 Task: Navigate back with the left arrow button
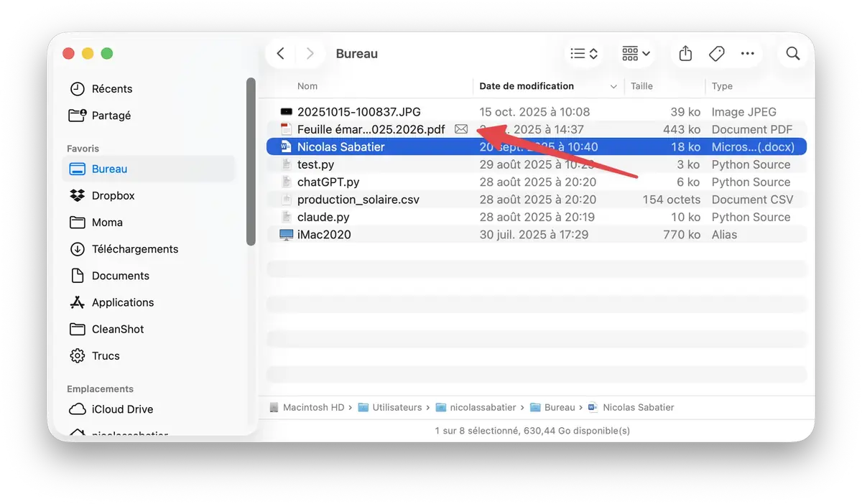[281, 53]
